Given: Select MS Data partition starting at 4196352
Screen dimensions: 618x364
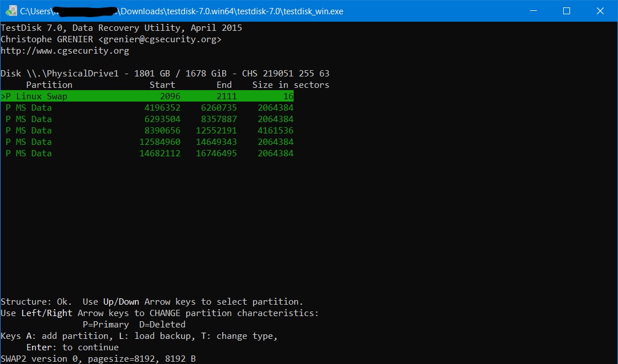Looking at the screenshot, I should (150, 107).
